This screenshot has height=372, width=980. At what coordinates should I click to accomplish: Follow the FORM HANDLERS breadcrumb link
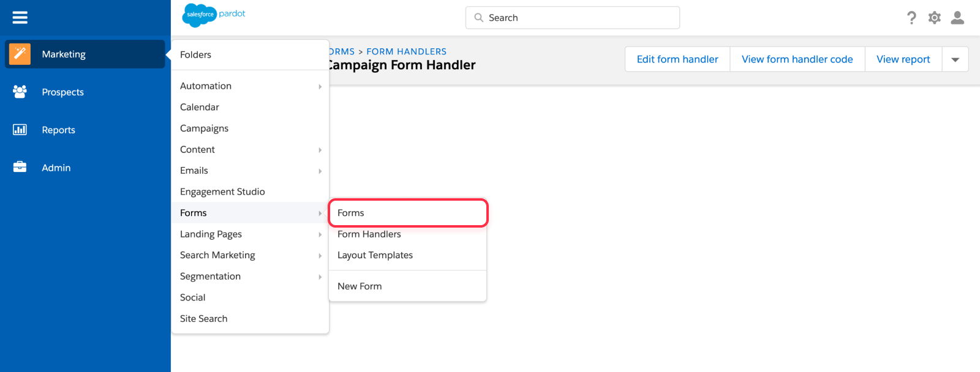[x=406, y=51]
